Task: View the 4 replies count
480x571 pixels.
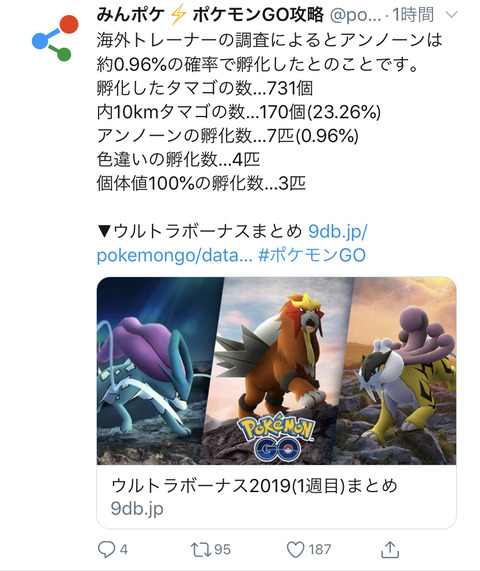Action: click(124, 550)
